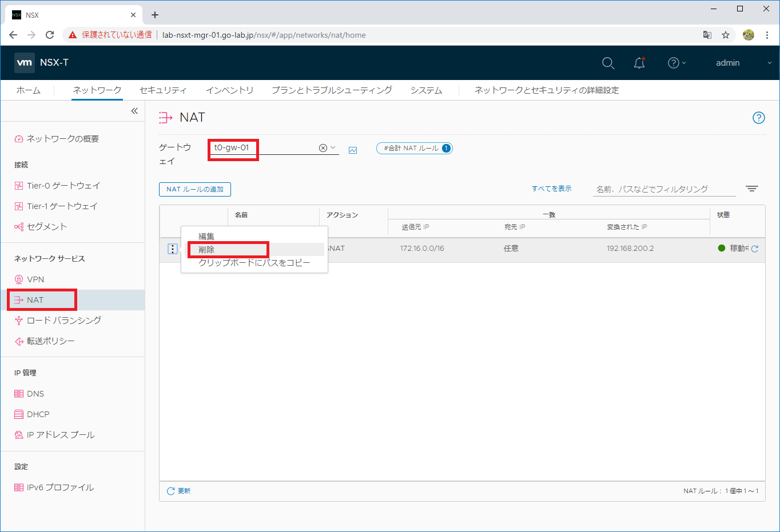Click the アクション column header
This screenshot has width=780, height=532.
coord(342,215)
